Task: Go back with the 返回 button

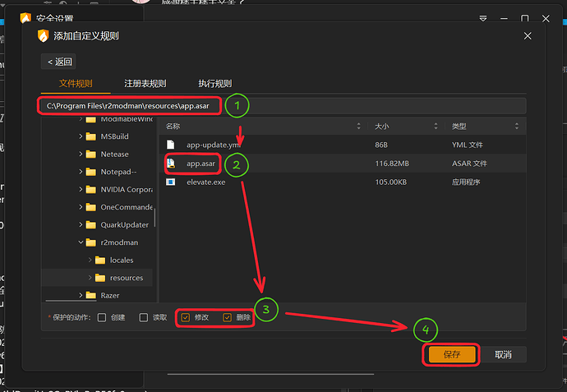Action: point(59,62)
